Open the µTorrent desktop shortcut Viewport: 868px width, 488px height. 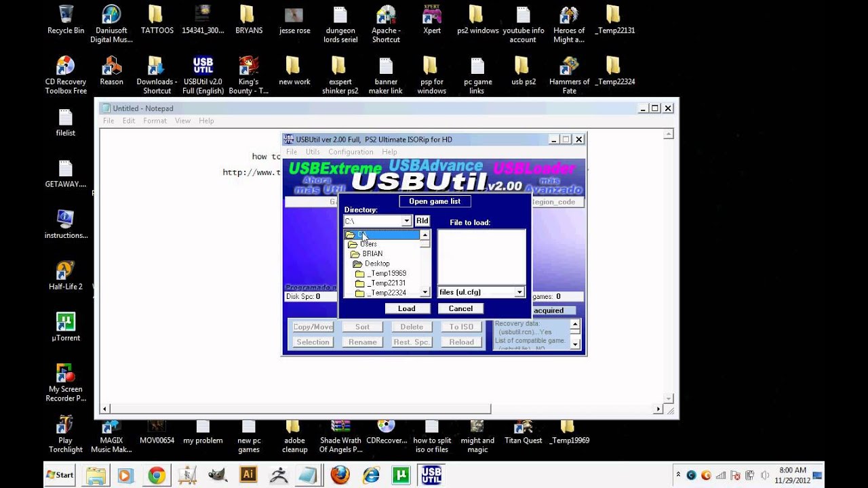(x=66, y=327)
